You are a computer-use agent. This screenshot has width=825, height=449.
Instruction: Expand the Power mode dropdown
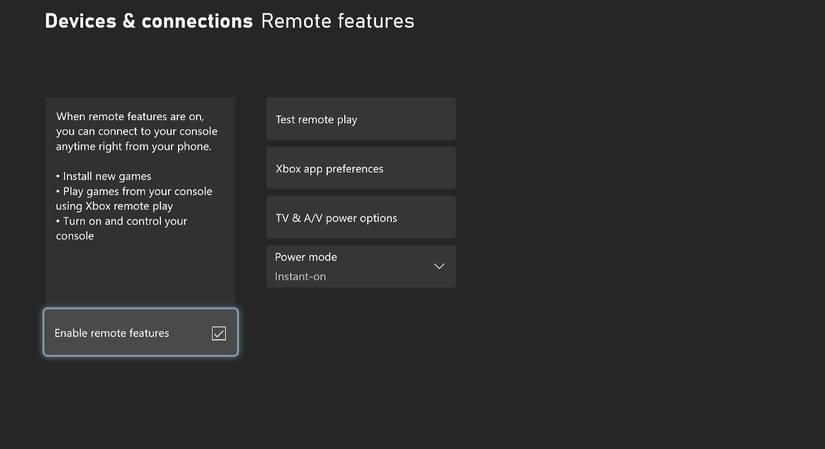point(360,266)
